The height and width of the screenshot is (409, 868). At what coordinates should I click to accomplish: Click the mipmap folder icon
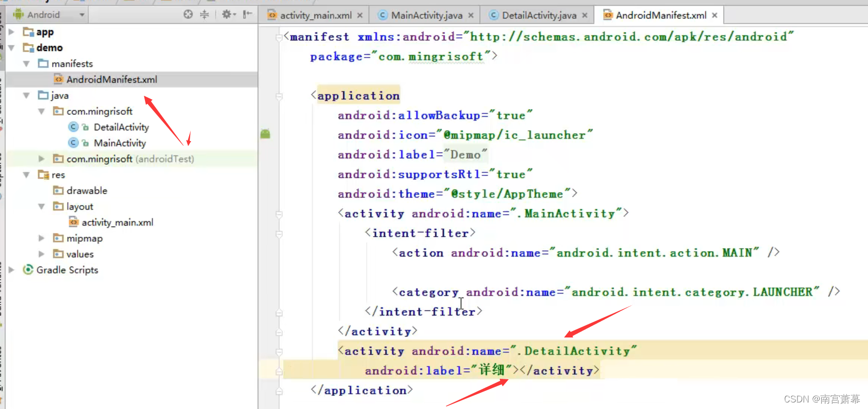coord(58,238)
